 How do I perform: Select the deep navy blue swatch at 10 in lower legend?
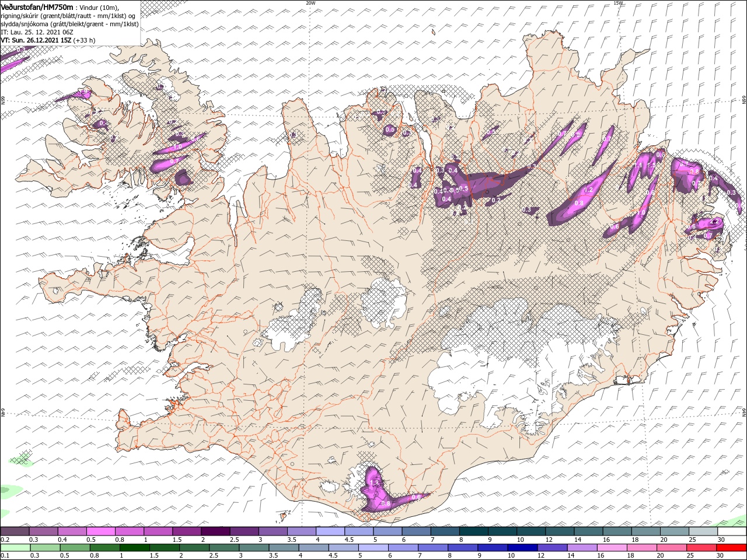(x=521, y=548)
